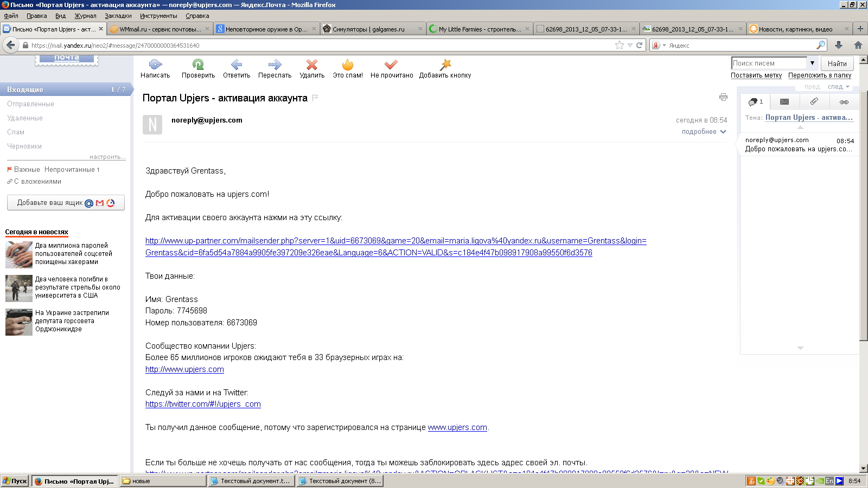Go back with browser back arrow
Image resolution: width=868 pixels, height=488 pixels.
[10, 45]
